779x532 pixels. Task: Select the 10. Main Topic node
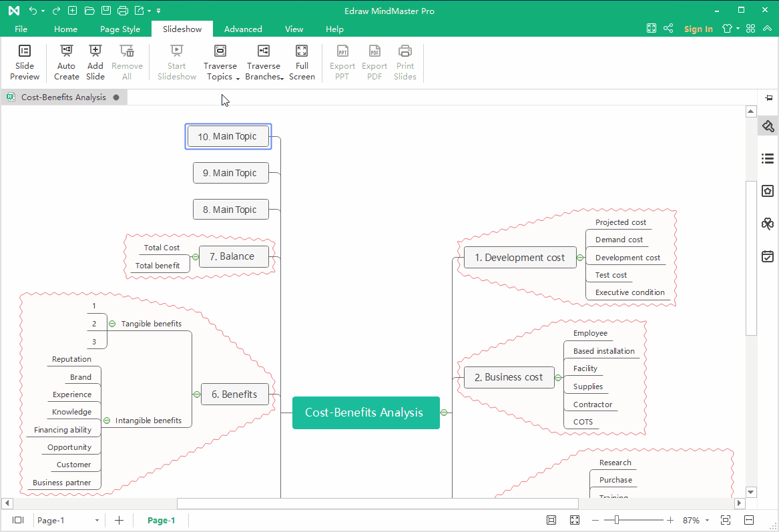coord(228,136)
